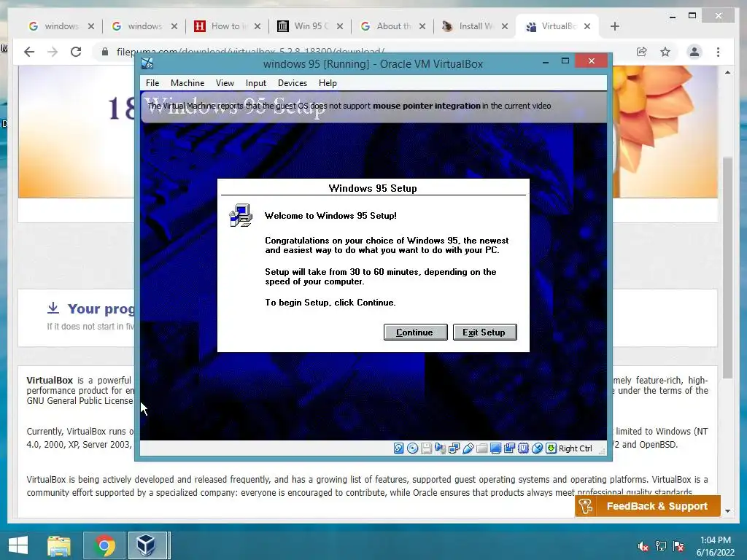747x560 pixels.
Task: Click the padlock site info icon
Action: pos(105,52)
